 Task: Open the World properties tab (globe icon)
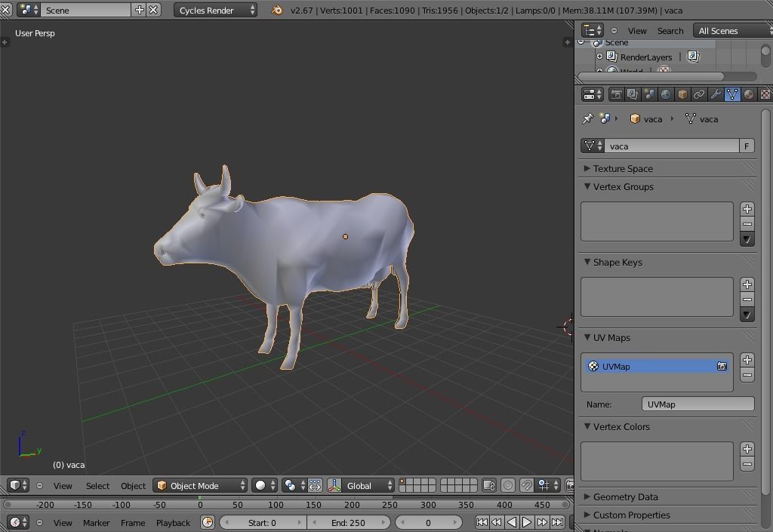[666, 94]
